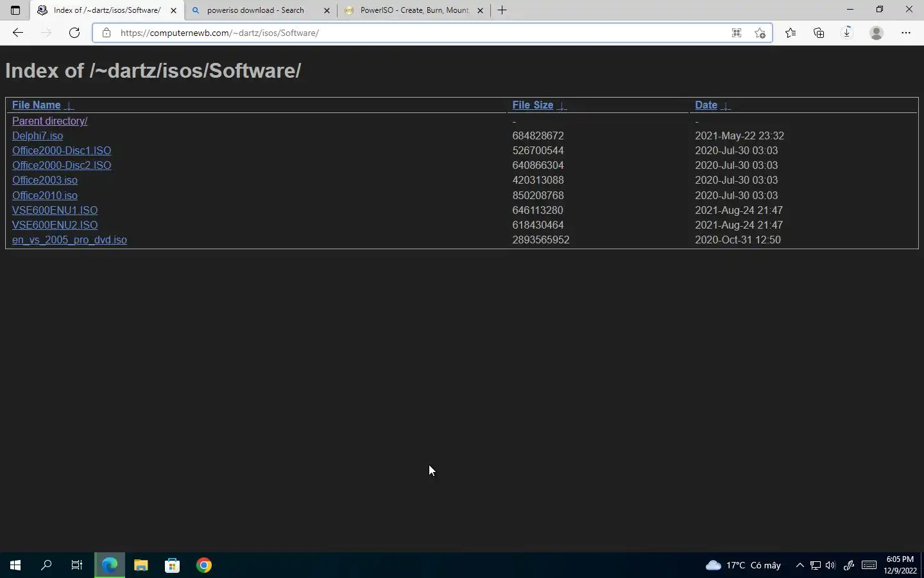Select the Index of Software tab
Viewport: 924px width, 578px height.
(107, 10)
